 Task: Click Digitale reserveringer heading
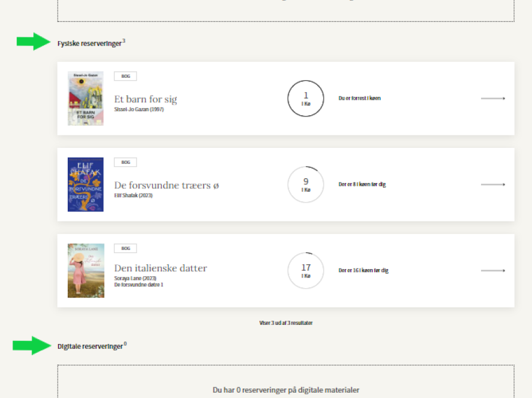pos(90,346)
